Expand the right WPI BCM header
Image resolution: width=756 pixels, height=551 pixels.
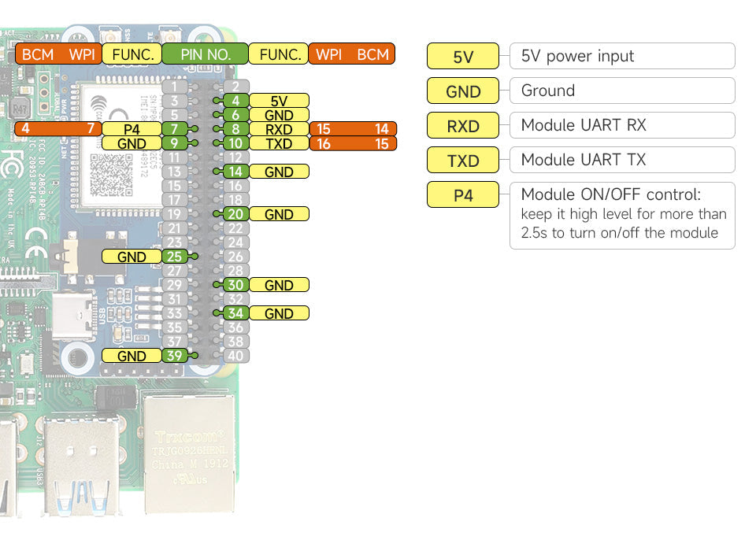(350, 54)
